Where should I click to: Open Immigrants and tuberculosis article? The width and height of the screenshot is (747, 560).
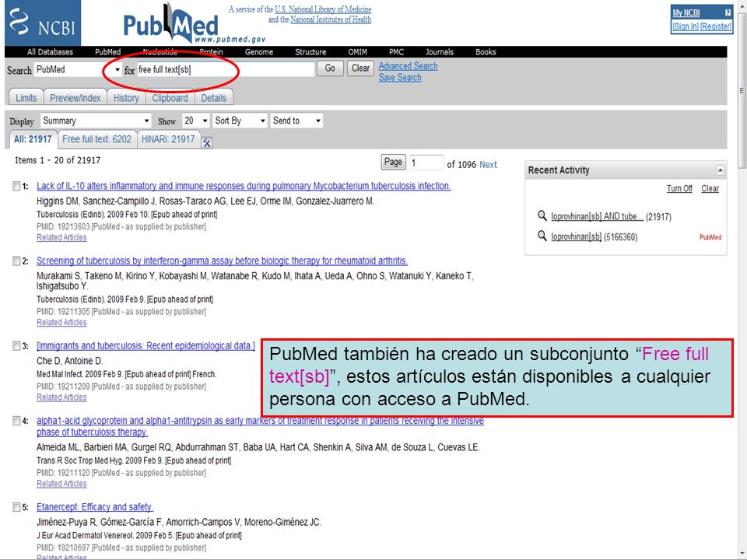(146, 345)
